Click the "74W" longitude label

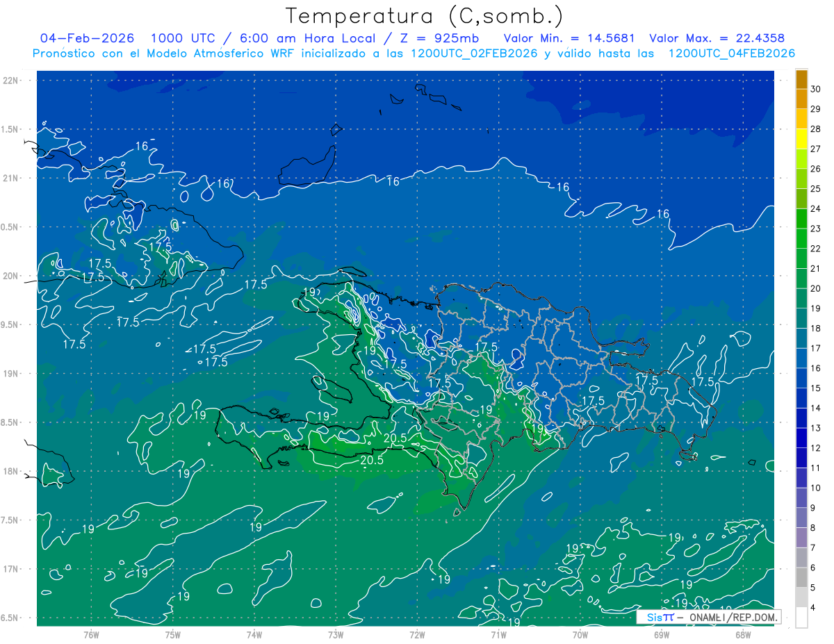pyautogui.click(x=254, y=634)
